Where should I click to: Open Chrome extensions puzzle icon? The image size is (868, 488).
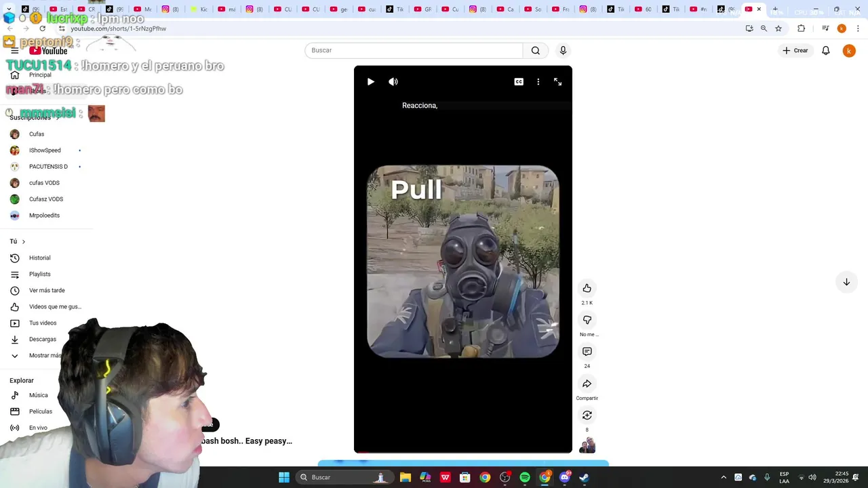(x=802, y=28)
